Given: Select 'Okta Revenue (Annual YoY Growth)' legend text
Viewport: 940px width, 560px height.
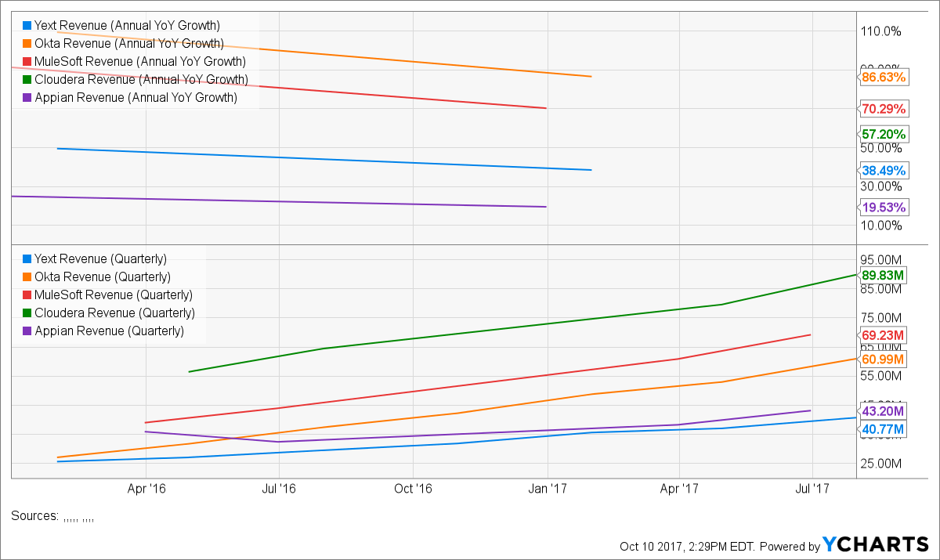Looking at the screenshot, I should [x=129, y=44].
